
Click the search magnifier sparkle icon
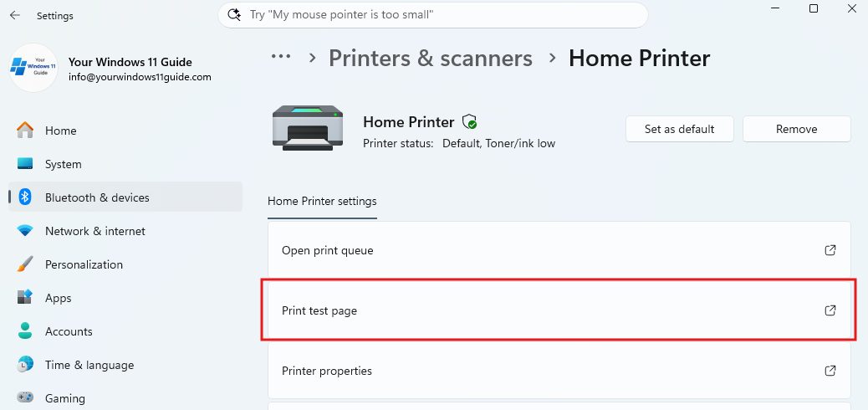(x=234, y=14)
